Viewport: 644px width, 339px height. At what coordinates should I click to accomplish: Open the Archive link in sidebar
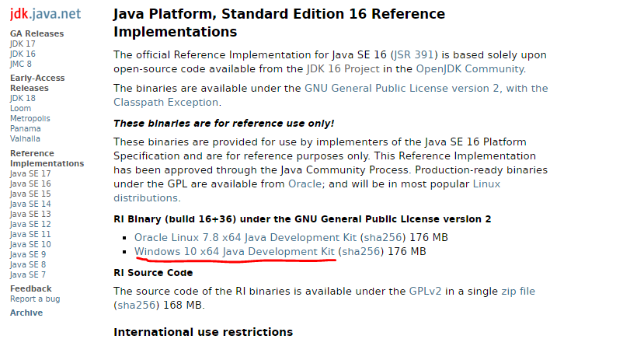click(x=26, y=313)
